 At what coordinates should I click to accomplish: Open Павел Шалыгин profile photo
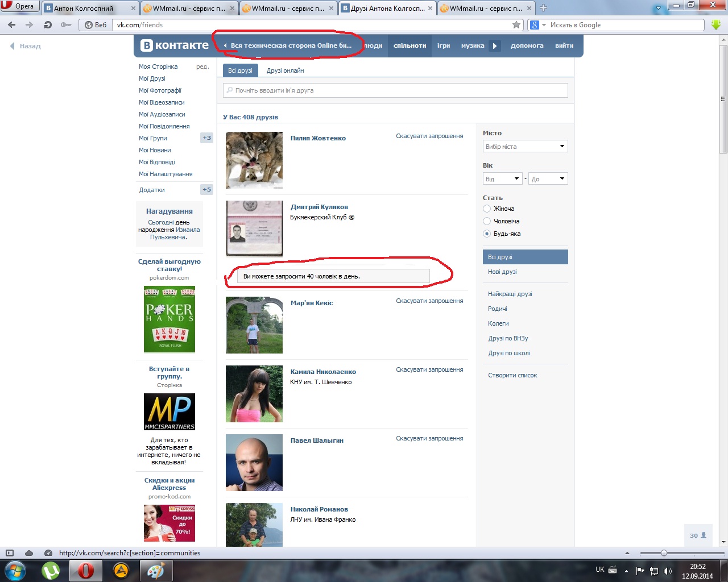[254, 463]
